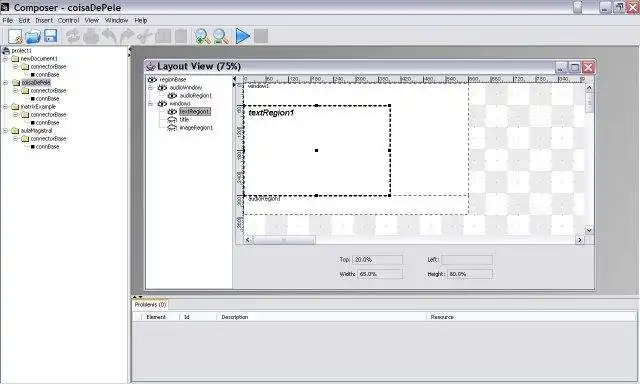Toggle visibility eye for audioRegion1
The width and height of the screenshot is (640, 384).
tap(172, 96)
